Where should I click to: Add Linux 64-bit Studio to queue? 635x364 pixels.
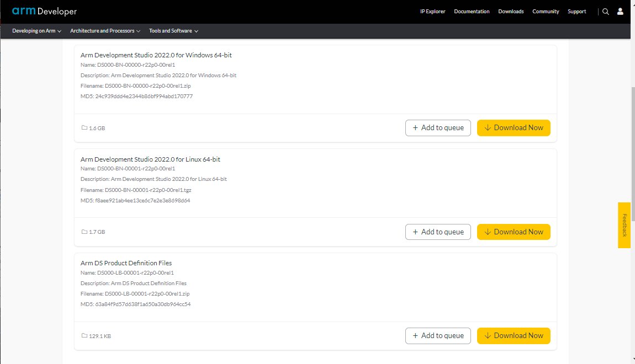438,232
